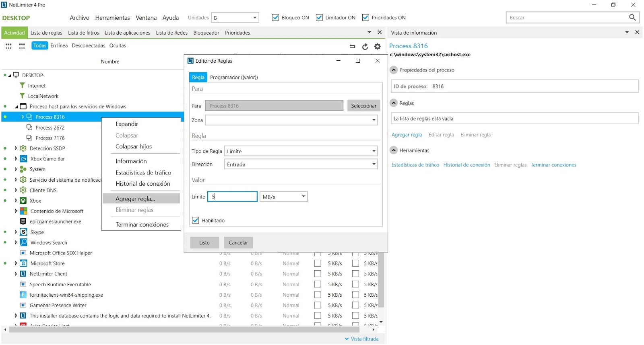644x345 pixels.
Task: Collapse the Propiedades del proceso section
Action: click(x=394, y=70)
